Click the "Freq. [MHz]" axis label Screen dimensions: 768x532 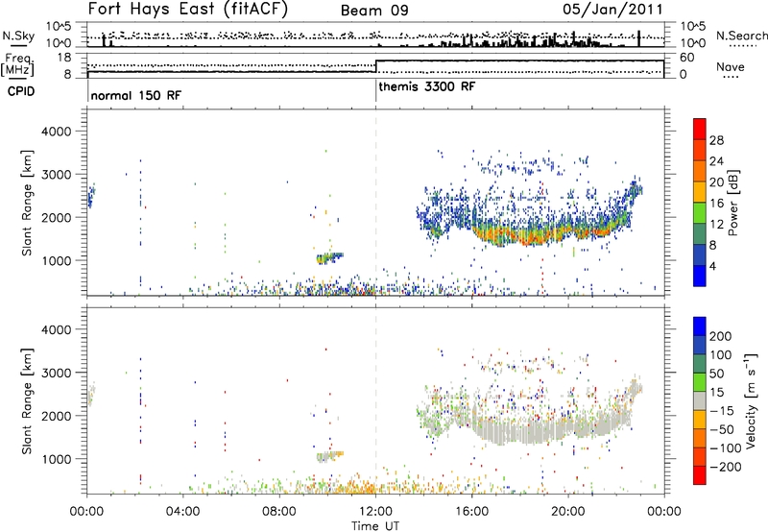[x=17, y=64]
